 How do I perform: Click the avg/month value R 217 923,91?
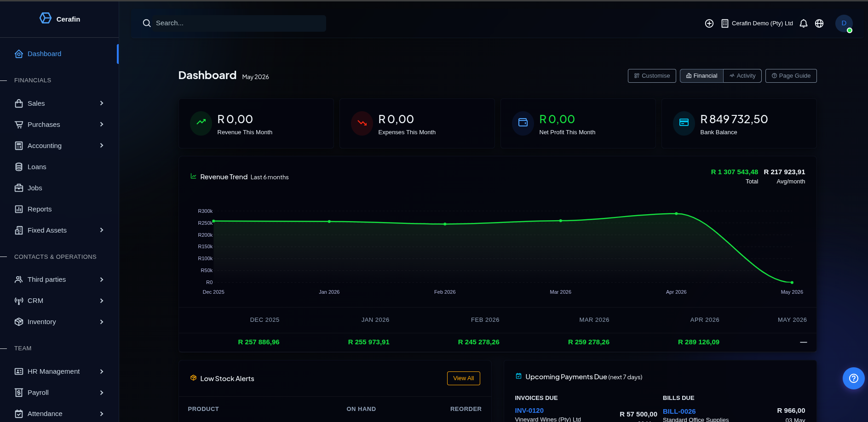784,172
